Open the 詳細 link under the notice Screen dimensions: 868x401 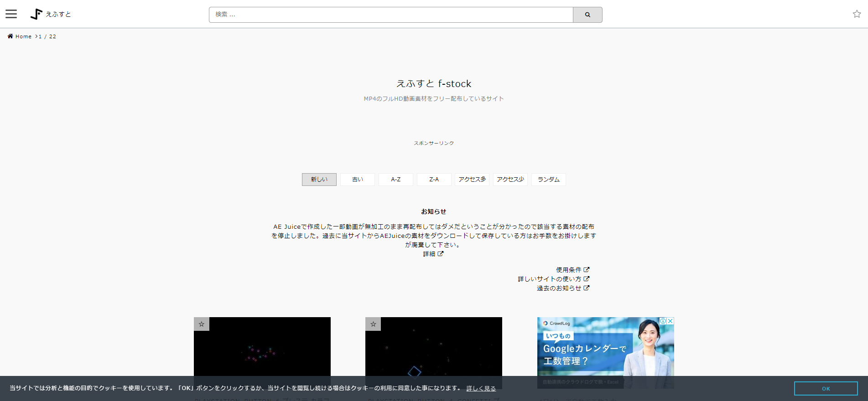433,254
